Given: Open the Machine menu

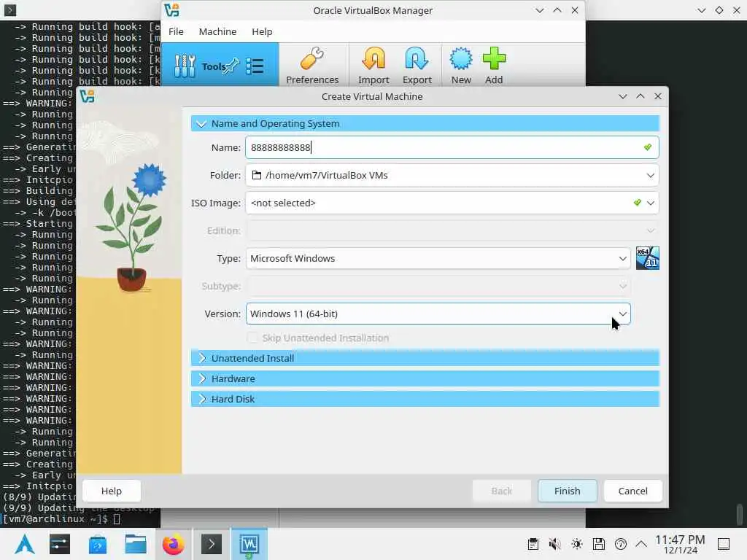Looking at the screenshot, I should [x=217, y=31].
